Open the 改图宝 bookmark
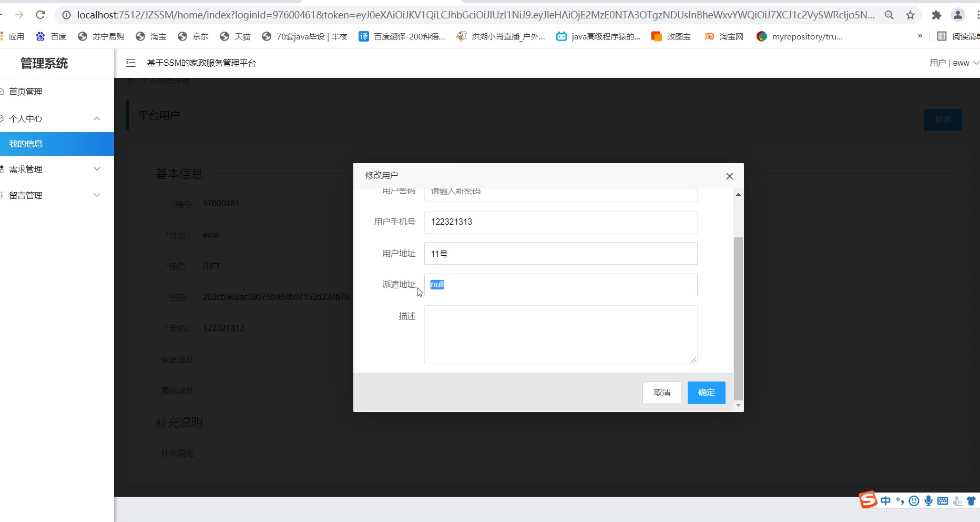 (671, 36)
